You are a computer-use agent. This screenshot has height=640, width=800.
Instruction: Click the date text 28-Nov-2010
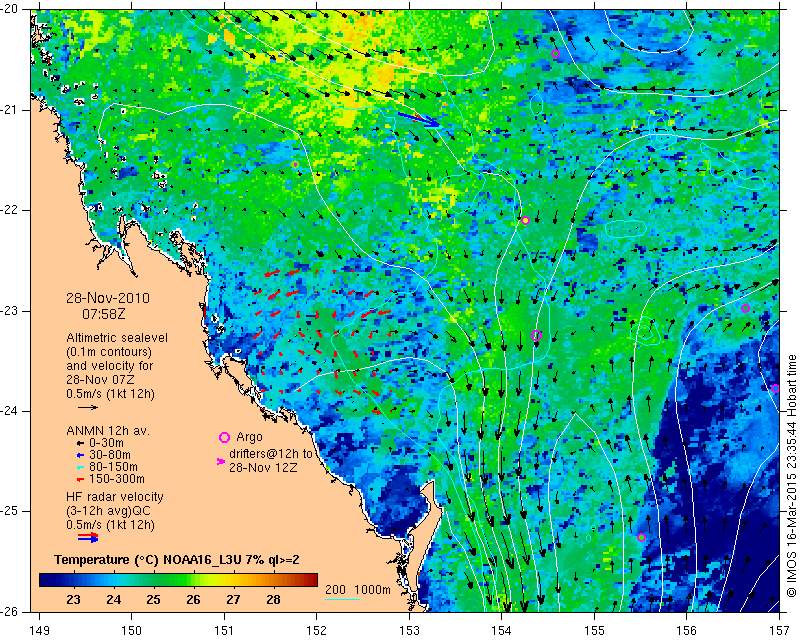[x=108, y=298]
